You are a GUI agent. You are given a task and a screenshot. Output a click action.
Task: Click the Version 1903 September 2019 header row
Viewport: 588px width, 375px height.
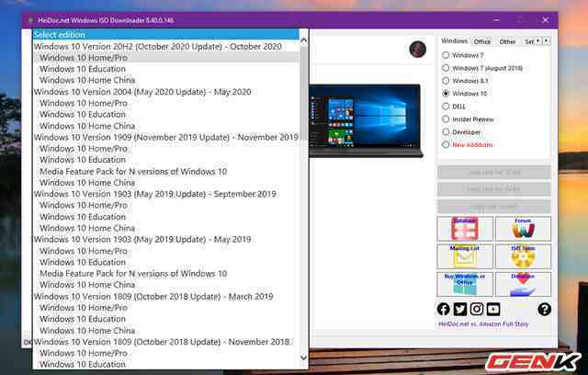(x=166, y=194)
